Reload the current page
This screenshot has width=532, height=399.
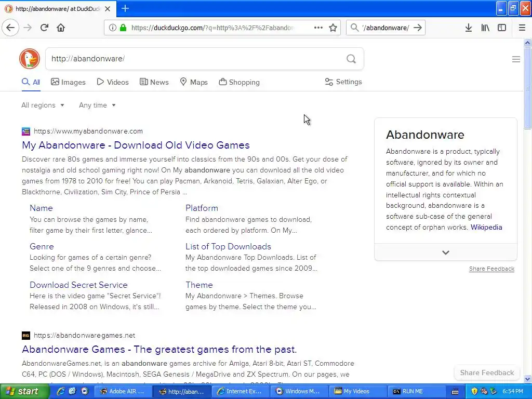click(x=44, y=28)
